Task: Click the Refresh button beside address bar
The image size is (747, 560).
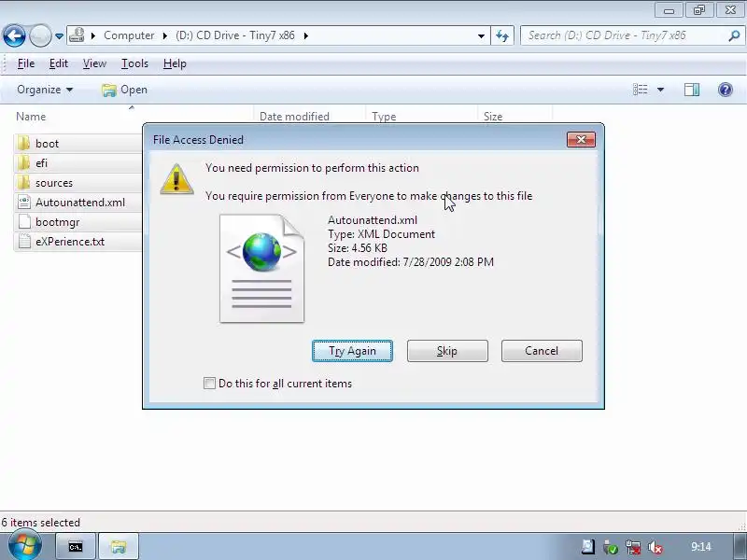Action: [x=502, y=35]
